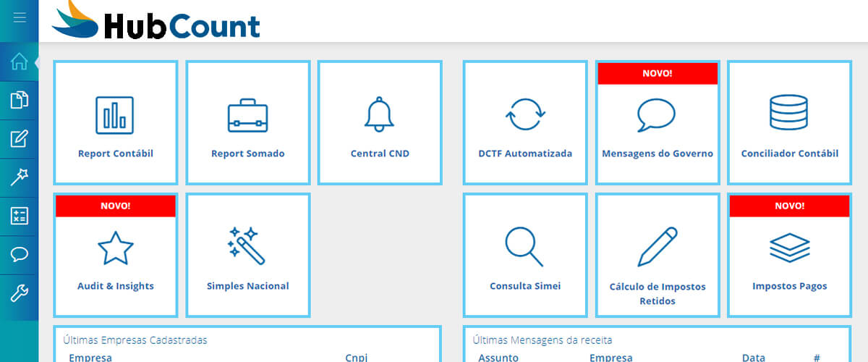Select the edit note sidebar icon
The height and width of the screenshot is (362, 868).
(x=20, y=138)
